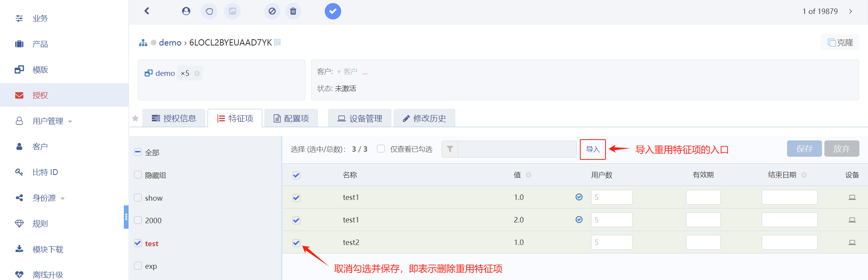
Task: Open the demo breadcrumb link
Action: coord(170,42)
